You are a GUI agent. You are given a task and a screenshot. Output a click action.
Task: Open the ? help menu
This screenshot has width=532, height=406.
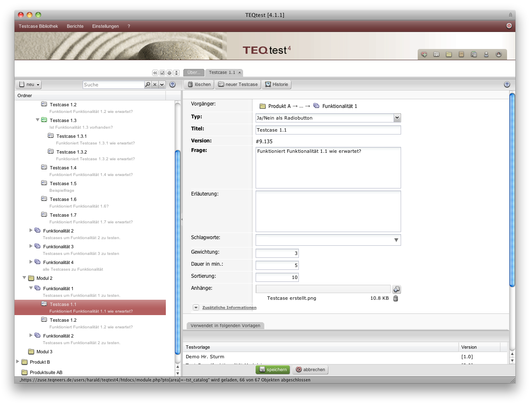pyautogui.click(x=129, y=26)
